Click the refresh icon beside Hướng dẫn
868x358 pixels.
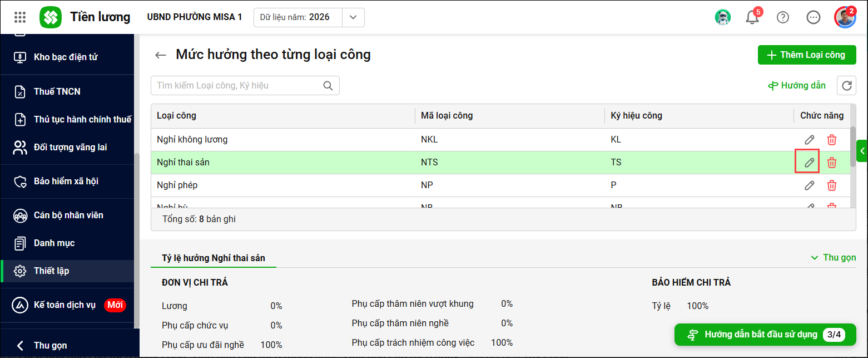(x=847, y=85)
